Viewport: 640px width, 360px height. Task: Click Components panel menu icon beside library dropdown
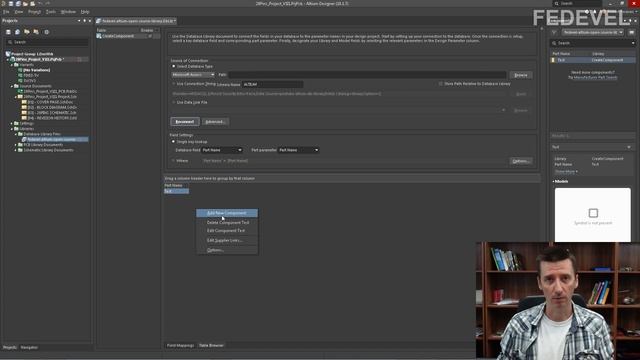(x=631, y=32)
